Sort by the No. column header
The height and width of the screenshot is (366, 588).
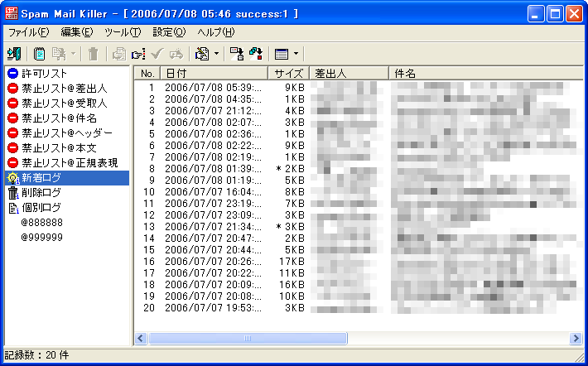point(147,74)
